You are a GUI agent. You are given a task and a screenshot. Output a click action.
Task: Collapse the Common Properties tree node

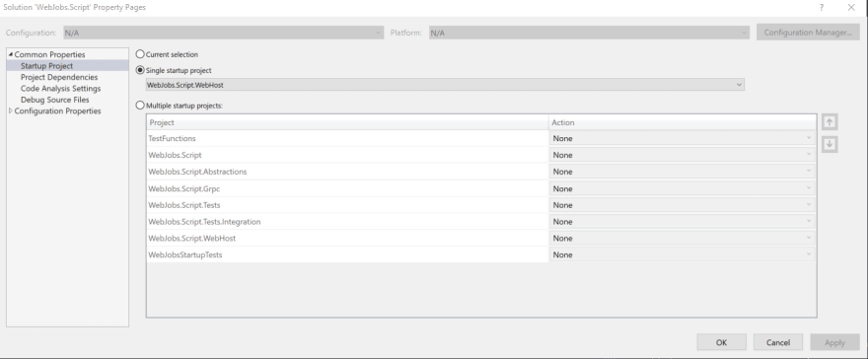click(11, 55)
